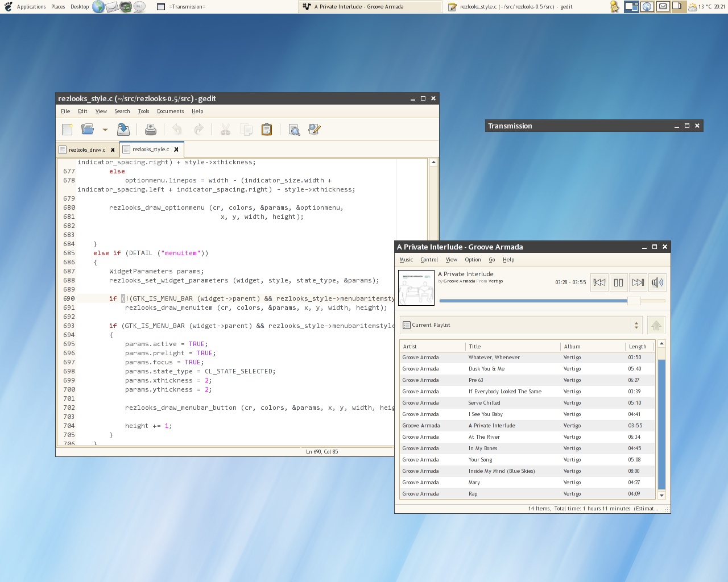
Task: Paste clipboard using gedit paste icon
Action: point(267,130)
